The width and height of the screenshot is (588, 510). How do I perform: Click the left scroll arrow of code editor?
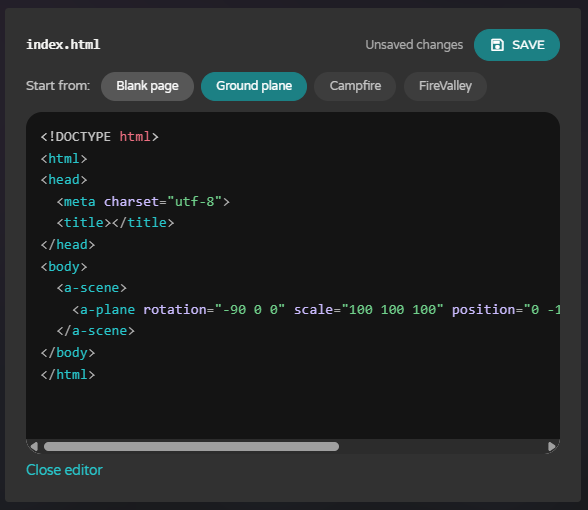pyautogui.click(x=34, y=446)
